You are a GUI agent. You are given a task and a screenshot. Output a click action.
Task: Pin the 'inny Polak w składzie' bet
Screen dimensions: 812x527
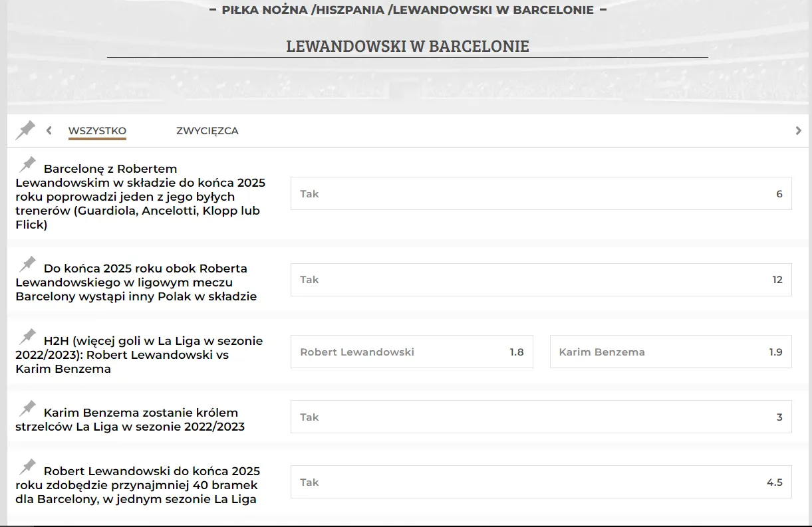[x=28, y=264]
